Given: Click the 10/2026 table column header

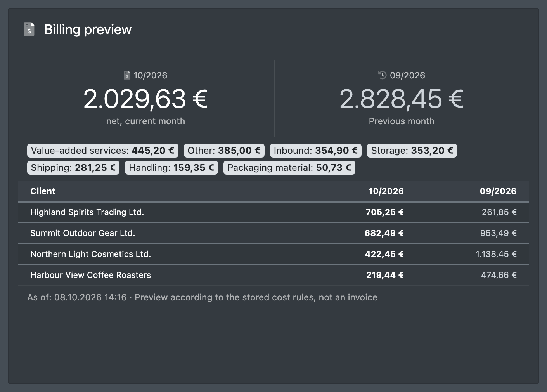Looking at the screenshot, I should [386, 191].
